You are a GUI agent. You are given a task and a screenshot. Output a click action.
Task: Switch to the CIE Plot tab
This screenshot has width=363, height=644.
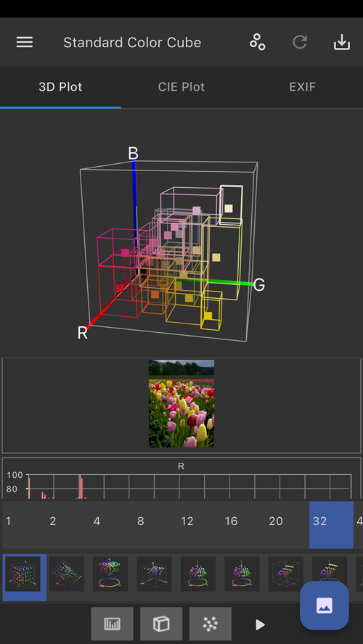pos(181,87)
